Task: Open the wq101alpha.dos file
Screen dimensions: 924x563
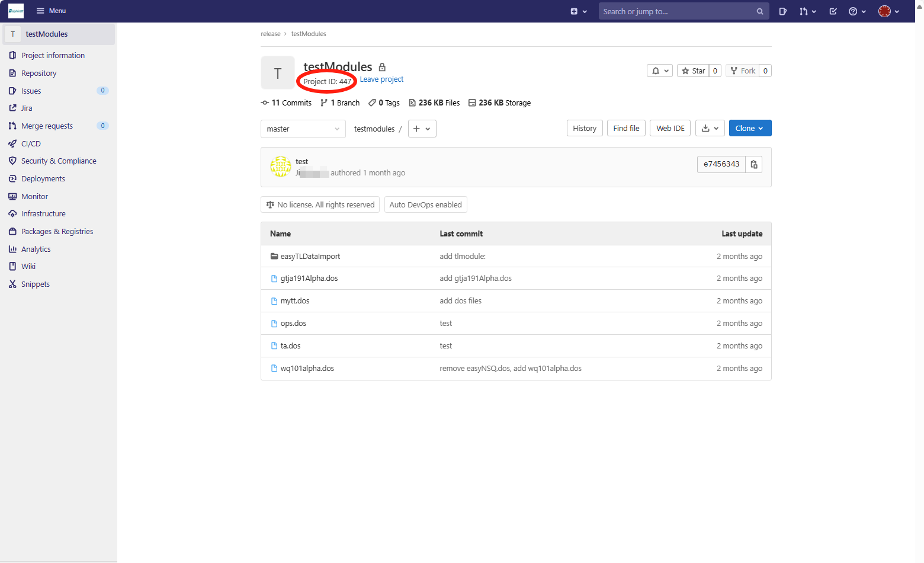Action: [307, 369]
